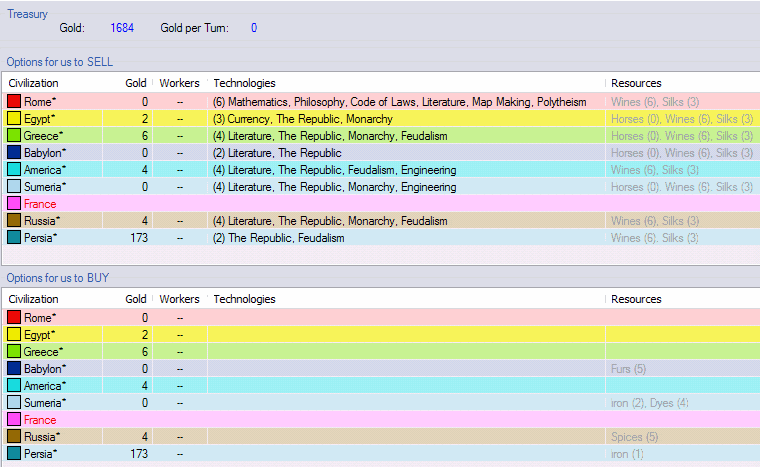Click Russia's brown swatch in BUY list
This screenshot has height=467, width=760.
click(x=14, y=436)
